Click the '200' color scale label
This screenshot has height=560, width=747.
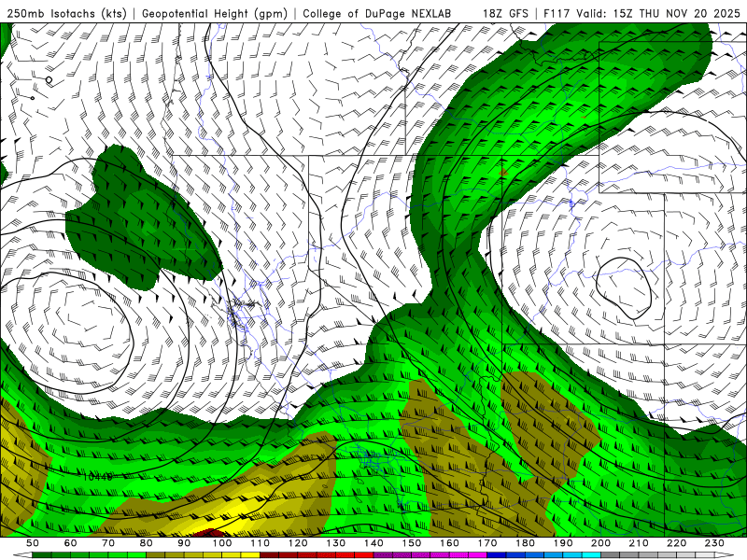(x=600, y=543)
